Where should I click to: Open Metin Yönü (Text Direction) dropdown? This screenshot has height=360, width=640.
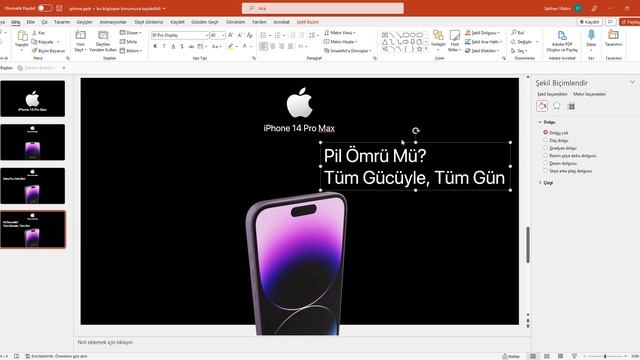pyautogui.click(x=340, y=33)
